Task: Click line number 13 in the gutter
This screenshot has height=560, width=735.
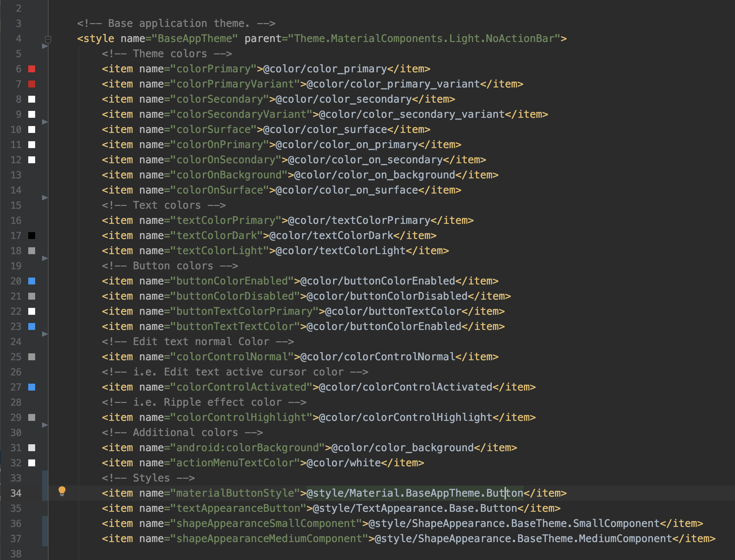Action: point(16,175)
